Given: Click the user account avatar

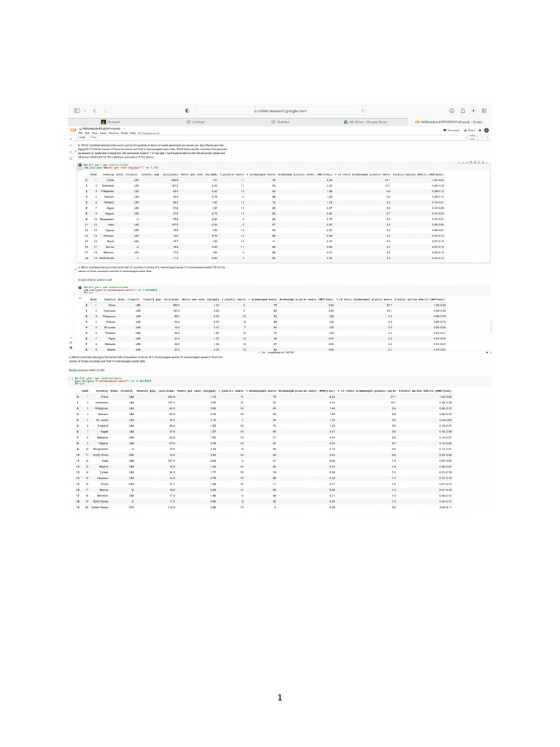Looking at the screenshot, I should pos(486,130).
